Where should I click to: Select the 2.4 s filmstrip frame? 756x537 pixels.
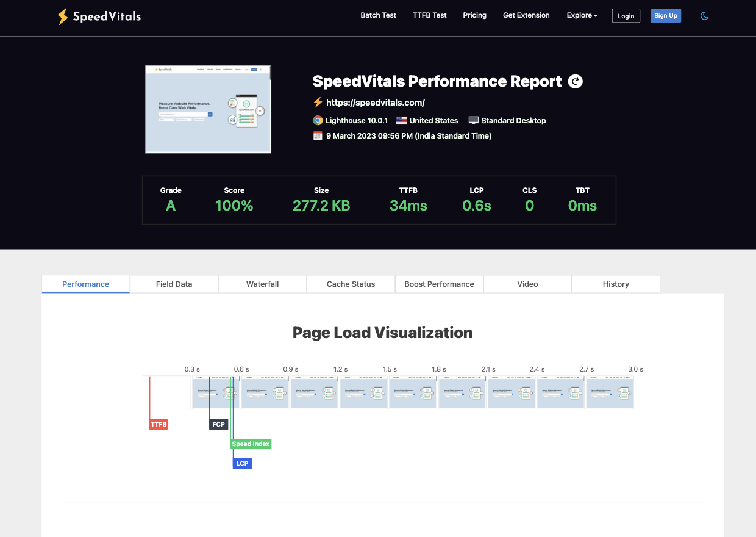click(x=561, y=392)
